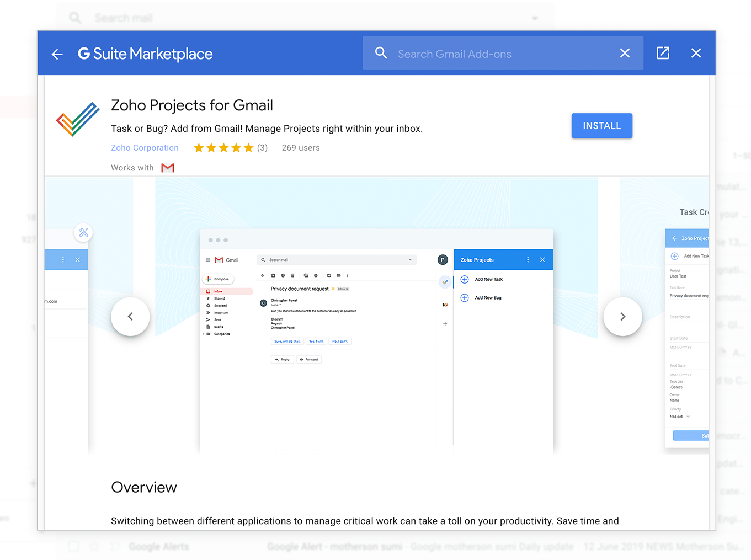Clear the Gmail Add-ons search field
The width and height of the screenshot is (751, 560).
(x=625, y=53)
